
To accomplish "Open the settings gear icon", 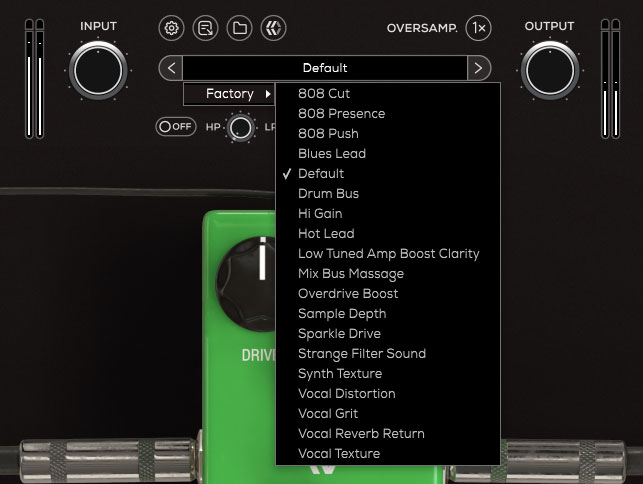I will pyautogui.click(x=171, y=28).
